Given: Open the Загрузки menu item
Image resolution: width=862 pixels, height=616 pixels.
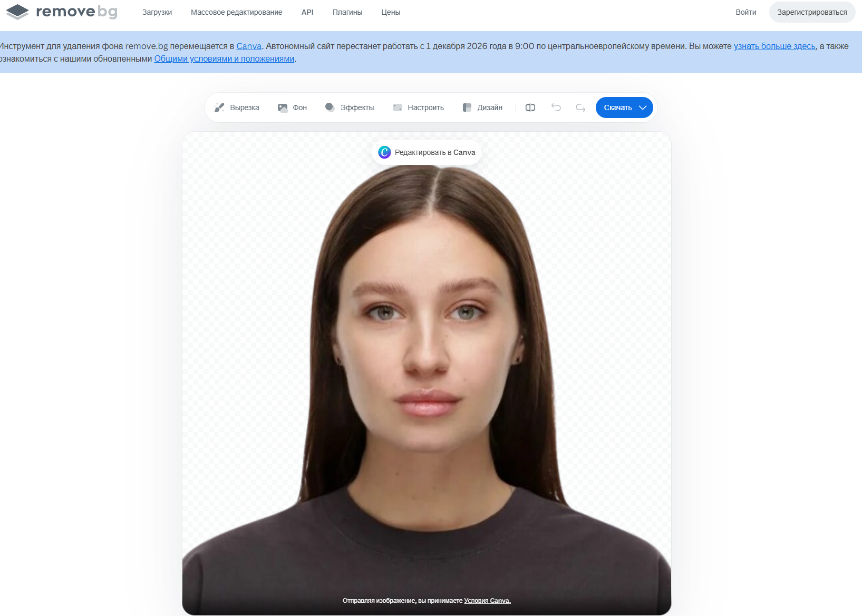Looking at the screenshot, I should coord(157,12).
